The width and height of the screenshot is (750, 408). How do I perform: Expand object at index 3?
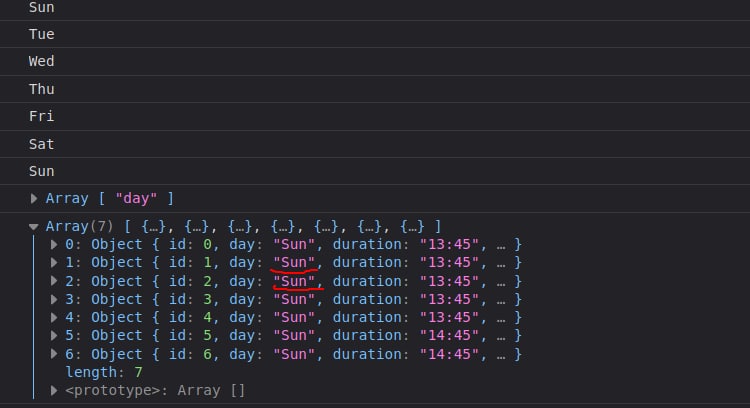coord(54,299)
